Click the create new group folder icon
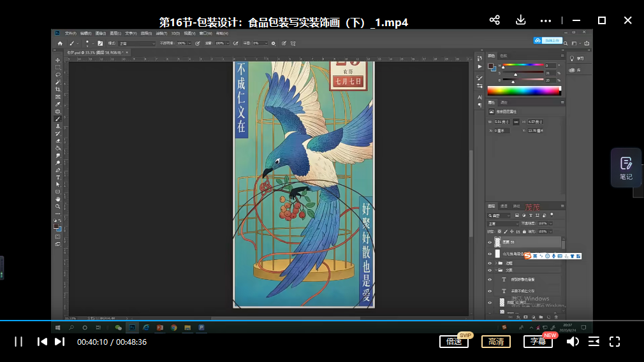Screen dimensions: 644x362 click(541, 317)
